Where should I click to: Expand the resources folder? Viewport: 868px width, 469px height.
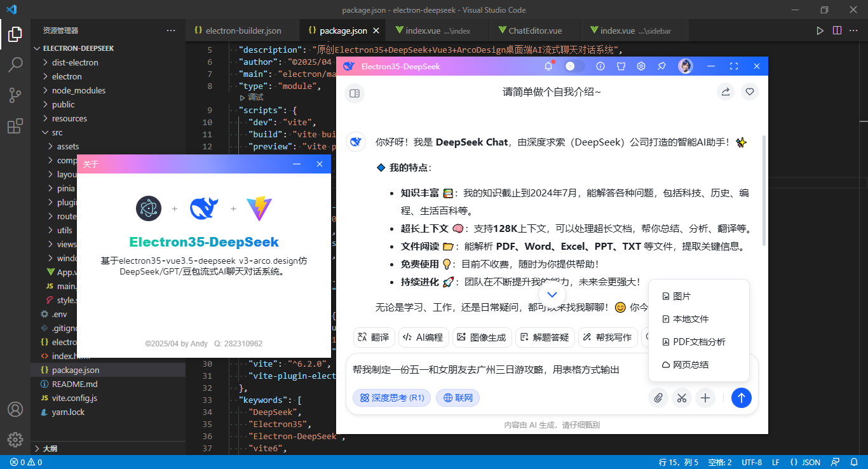click(108, 118)
